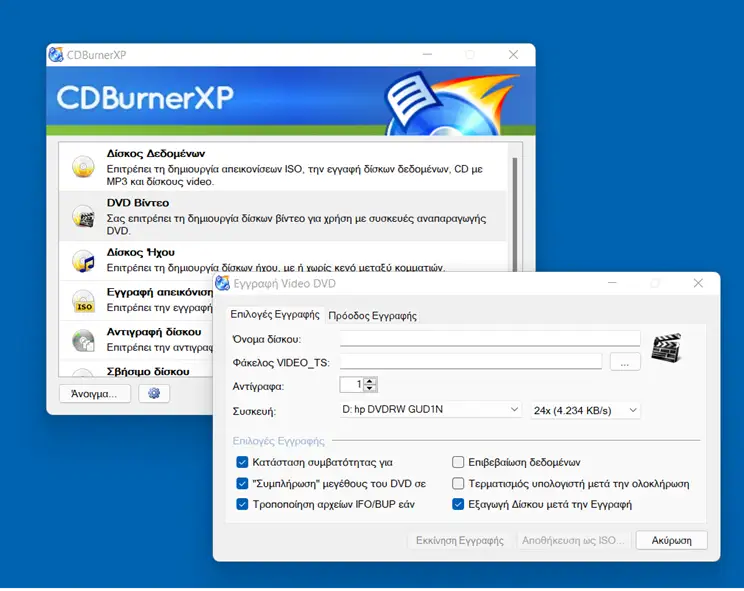
Task: Select the Δίσκος Δεδομένων disc icon
Action: coord(84,166)
